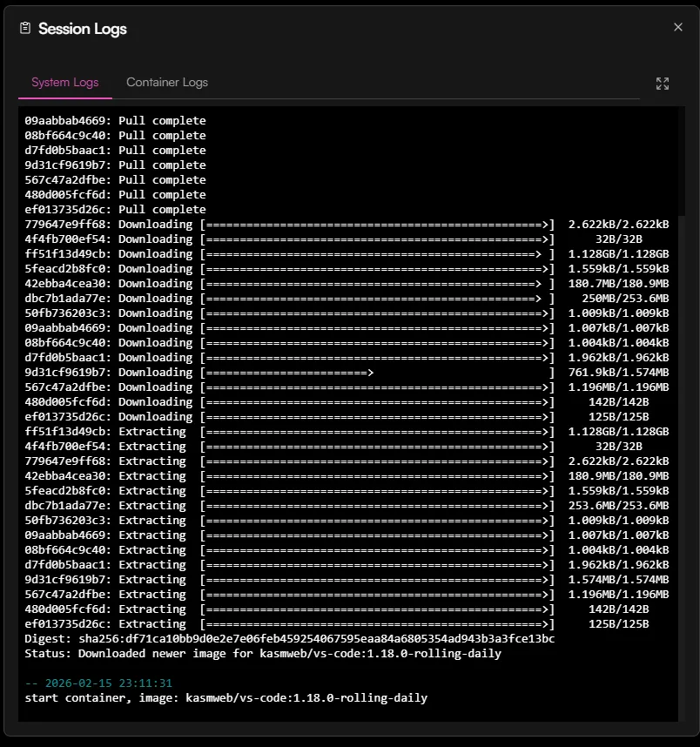Viewport: 700px width, 747px height.
Task: Click the 42ebba4cea30 Extracting line
Action: click(347, 475)
